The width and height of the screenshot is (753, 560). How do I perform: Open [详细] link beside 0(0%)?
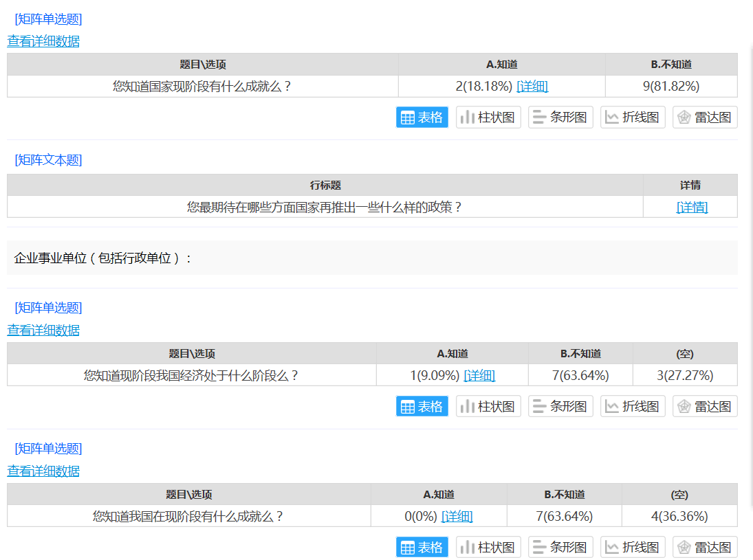tap(457, 516)
